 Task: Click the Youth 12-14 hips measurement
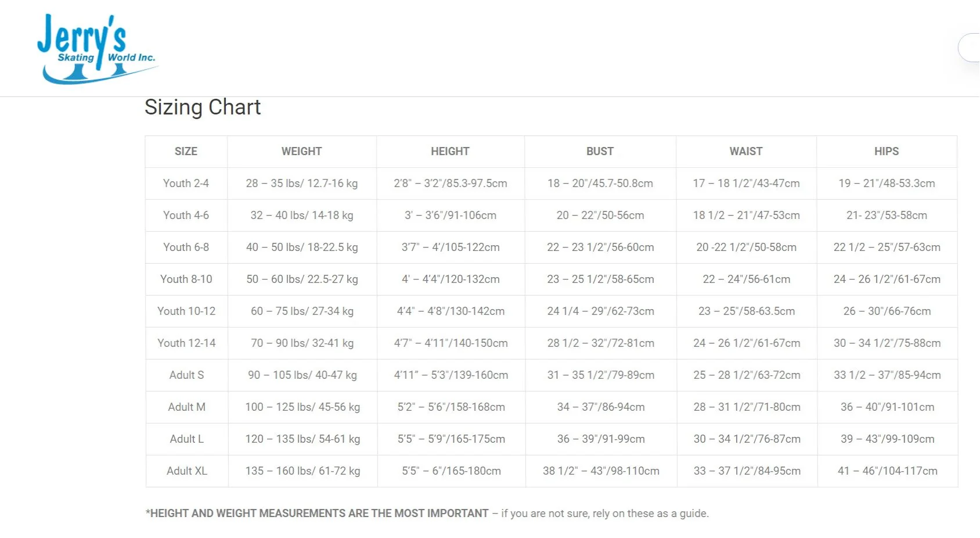pyautogui.click(x=887, y=343)
